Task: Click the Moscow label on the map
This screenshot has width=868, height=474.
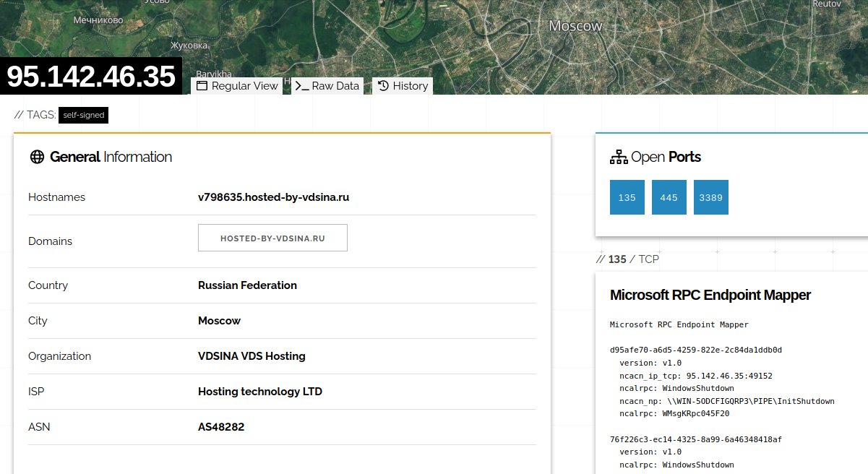Action: click(575, 26)
